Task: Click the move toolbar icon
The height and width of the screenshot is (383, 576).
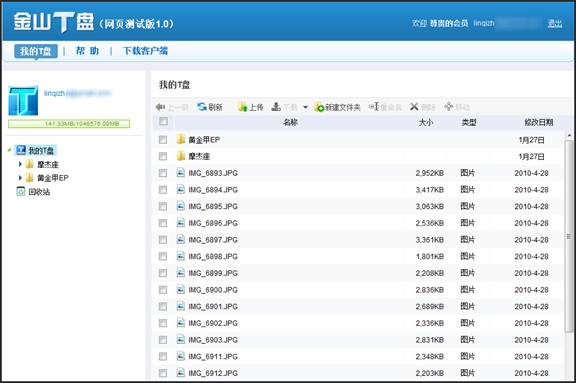Action: pos(449,106)
